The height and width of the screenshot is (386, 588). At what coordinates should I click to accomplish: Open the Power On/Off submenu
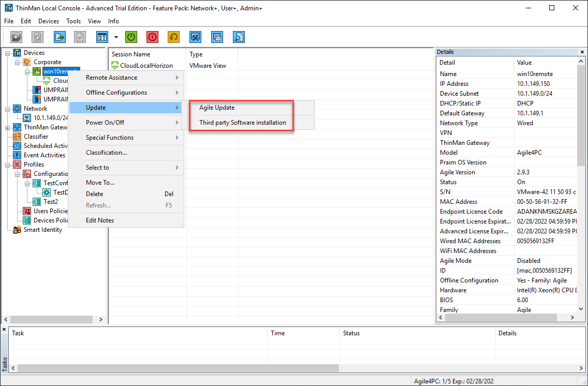126,123
